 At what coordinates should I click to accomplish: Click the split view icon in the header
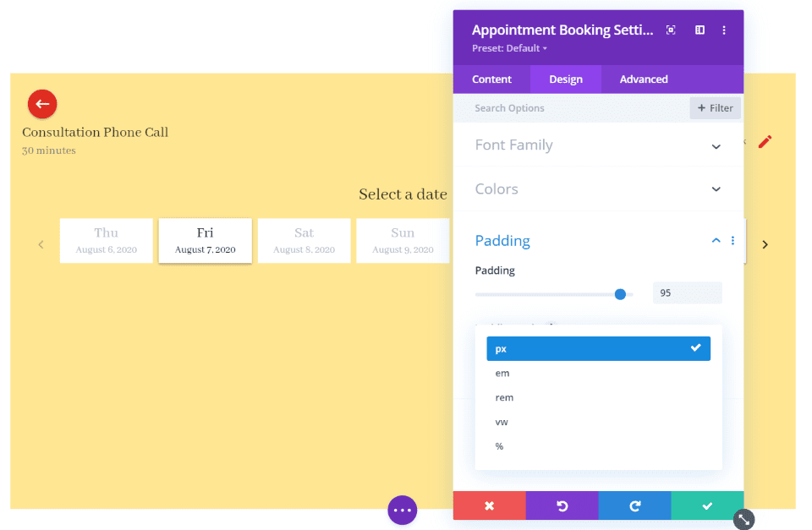[700, 30]
